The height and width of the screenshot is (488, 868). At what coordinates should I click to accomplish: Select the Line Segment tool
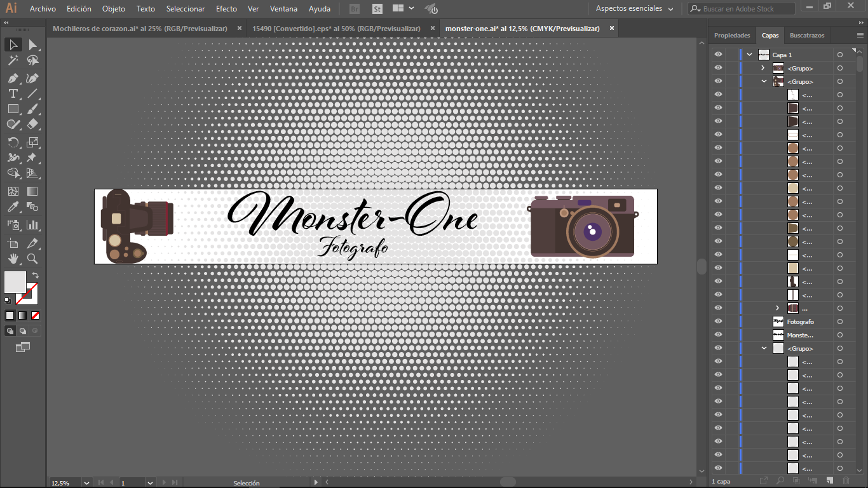(32, 93)
